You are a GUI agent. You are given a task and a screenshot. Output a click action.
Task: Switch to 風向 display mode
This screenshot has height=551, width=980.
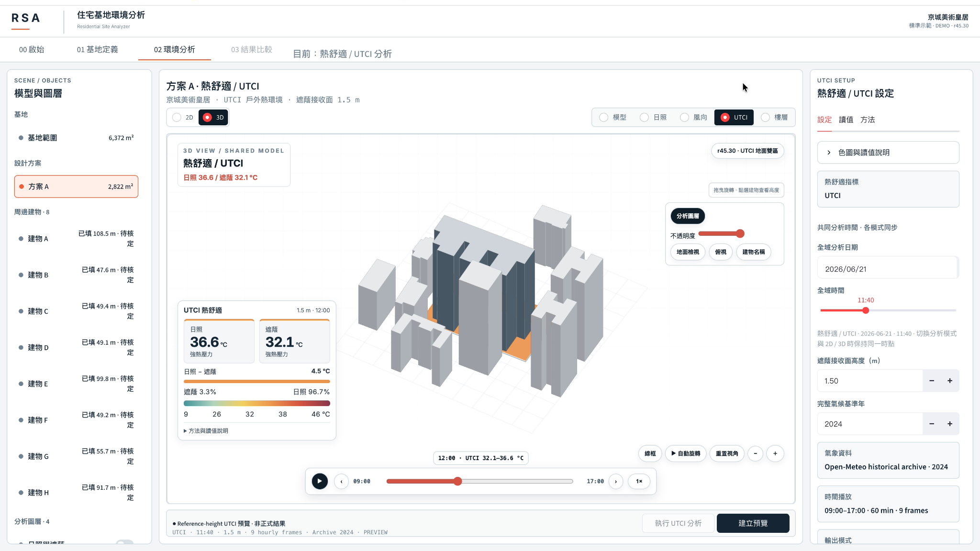click(x=694, y=117)
